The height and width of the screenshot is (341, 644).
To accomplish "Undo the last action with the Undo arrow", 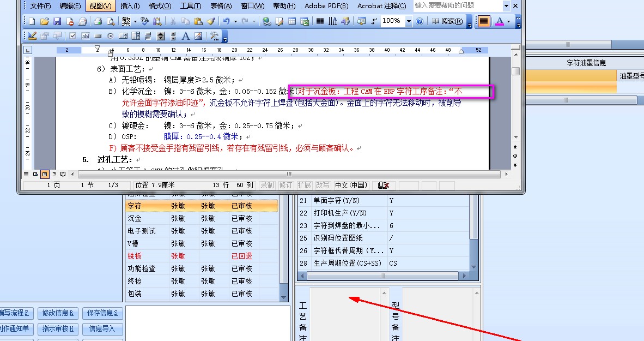I will (226, 21).
